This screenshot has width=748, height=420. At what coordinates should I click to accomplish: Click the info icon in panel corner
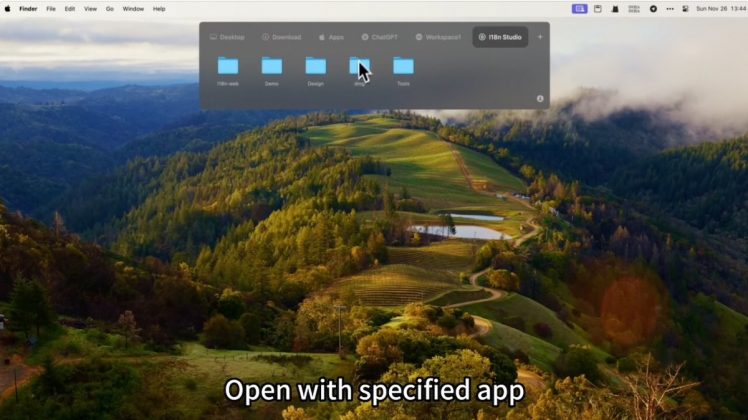coord(540,98)
